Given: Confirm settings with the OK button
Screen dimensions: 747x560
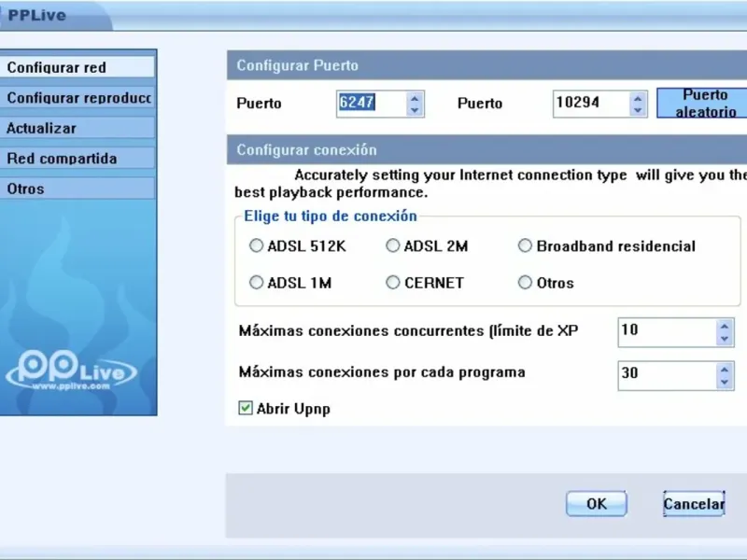Looking at the screenshot, I should click(597, 504).
